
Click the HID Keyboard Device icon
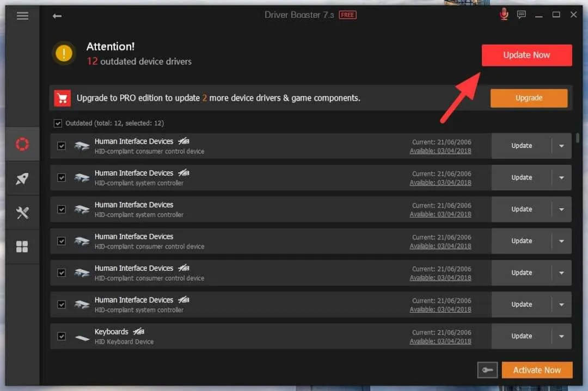(x=82, y=338)
